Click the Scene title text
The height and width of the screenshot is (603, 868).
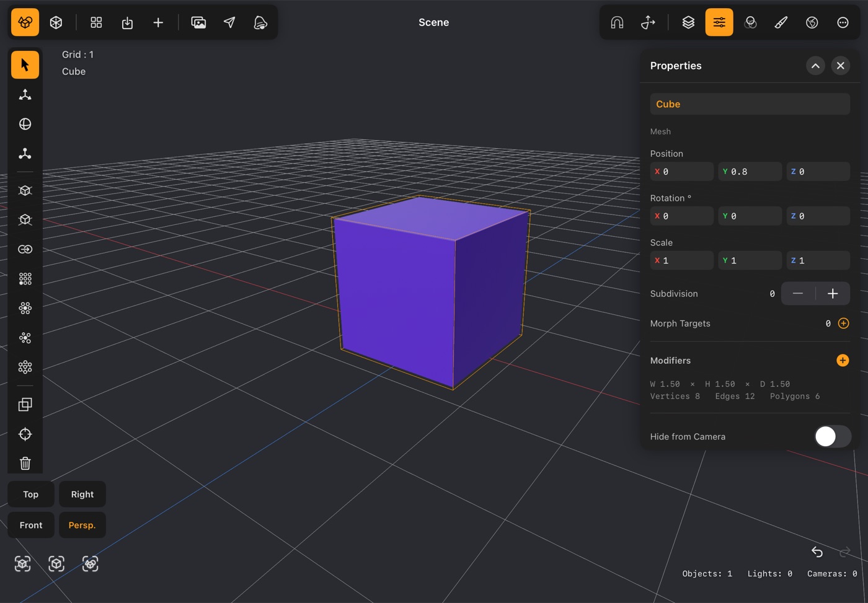[433, 22]
